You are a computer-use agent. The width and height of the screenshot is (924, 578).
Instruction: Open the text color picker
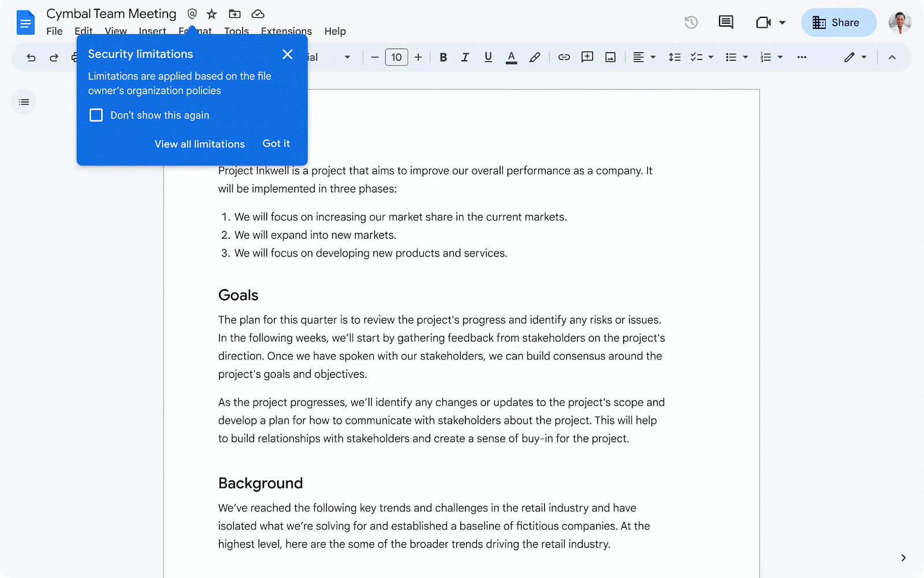click(x=511, y=57)
